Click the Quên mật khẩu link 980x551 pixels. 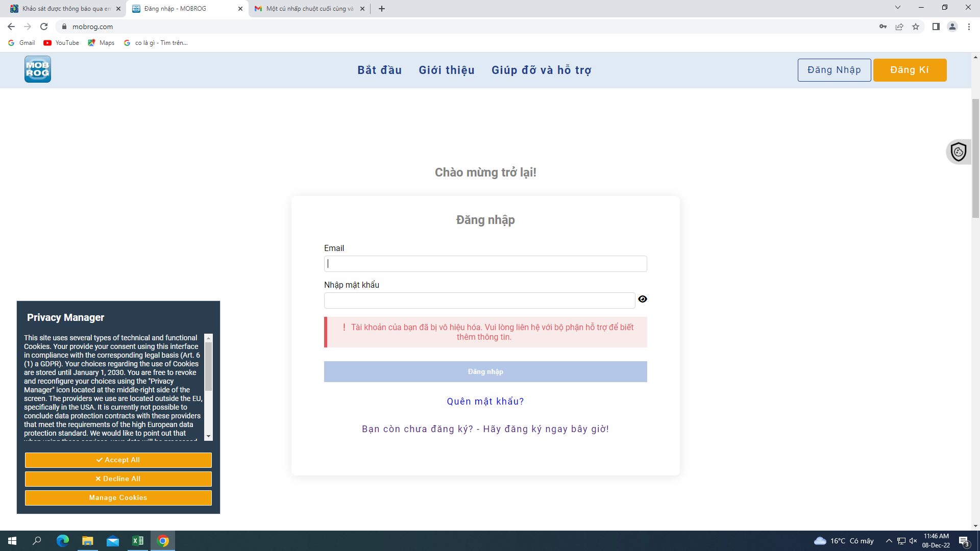point(485,402)
